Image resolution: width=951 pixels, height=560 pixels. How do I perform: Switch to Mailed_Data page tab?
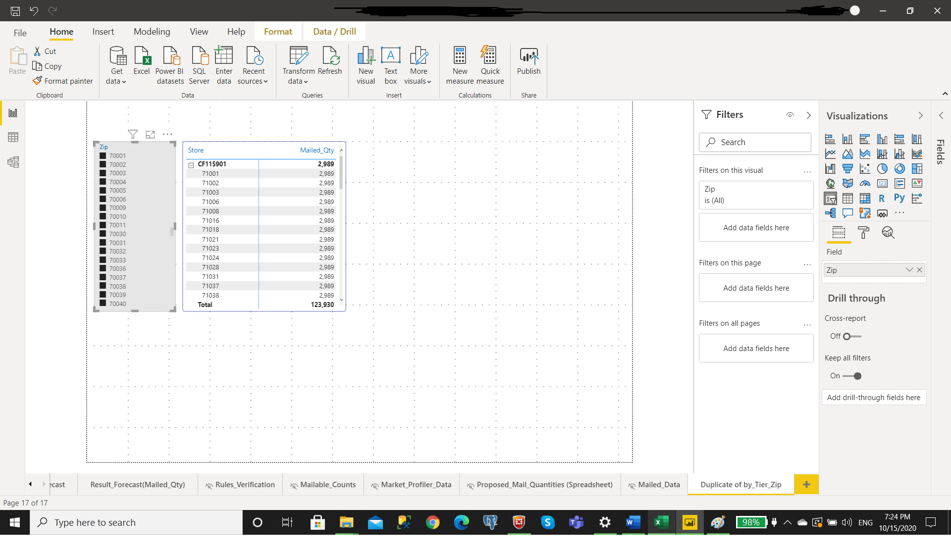pyautogui.click(x=654, y=485)
